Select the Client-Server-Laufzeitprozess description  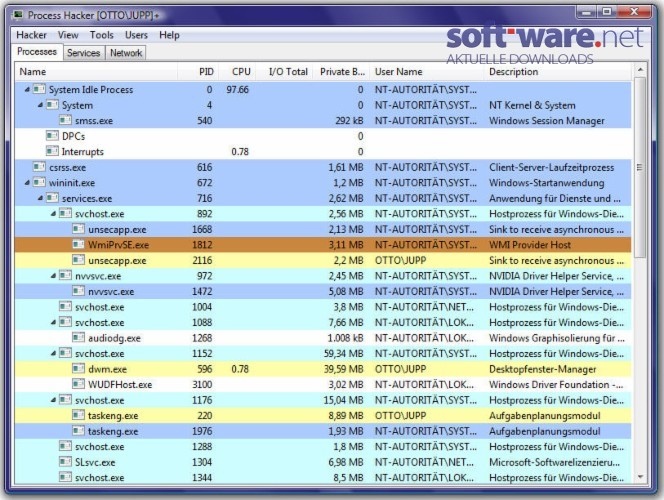pos(551,167)
